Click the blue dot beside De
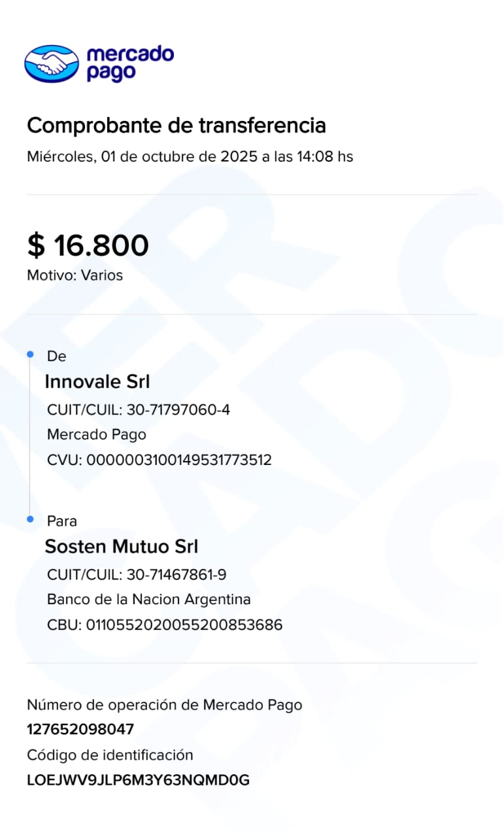 pyautogui.click(x=30, y=354)
